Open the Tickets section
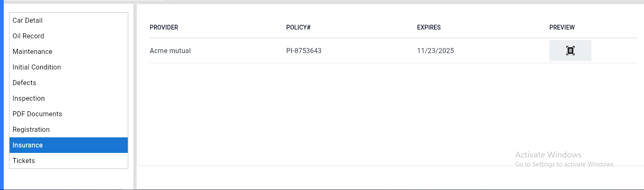This screenshot has height=190, width=644. click(x=24, y=161)
